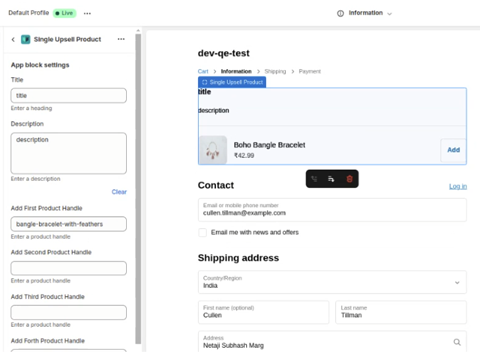Expand the Information page dropdown
The width and height of the screenshot is (480, 360).
coord(389,14)
